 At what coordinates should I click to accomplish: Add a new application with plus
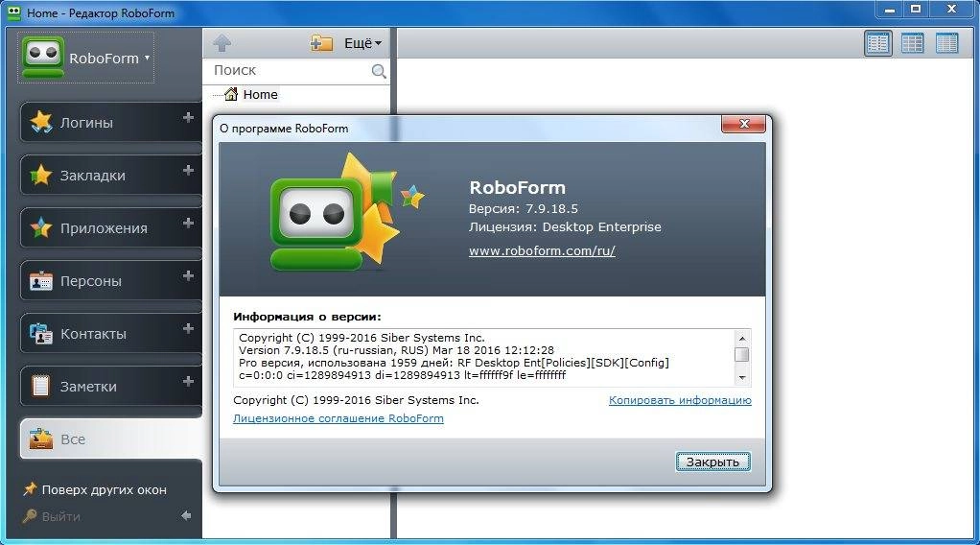tap(188, 223)
